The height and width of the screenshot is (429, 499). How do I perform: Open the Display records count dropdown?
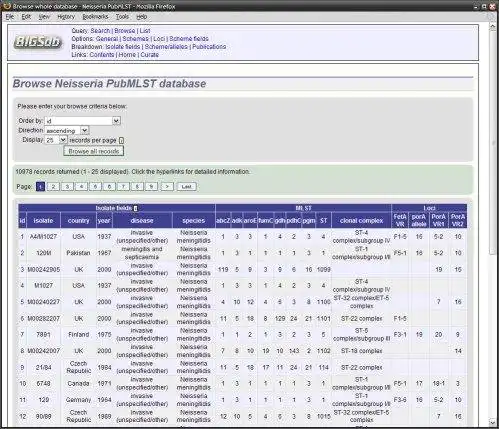click(56, 140)
